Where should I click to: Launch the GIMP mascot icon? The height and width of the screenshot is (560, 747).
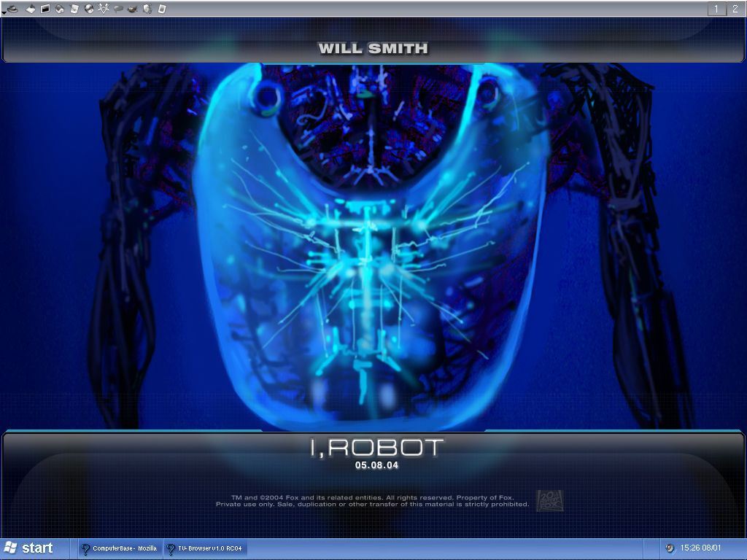point(133,9)
